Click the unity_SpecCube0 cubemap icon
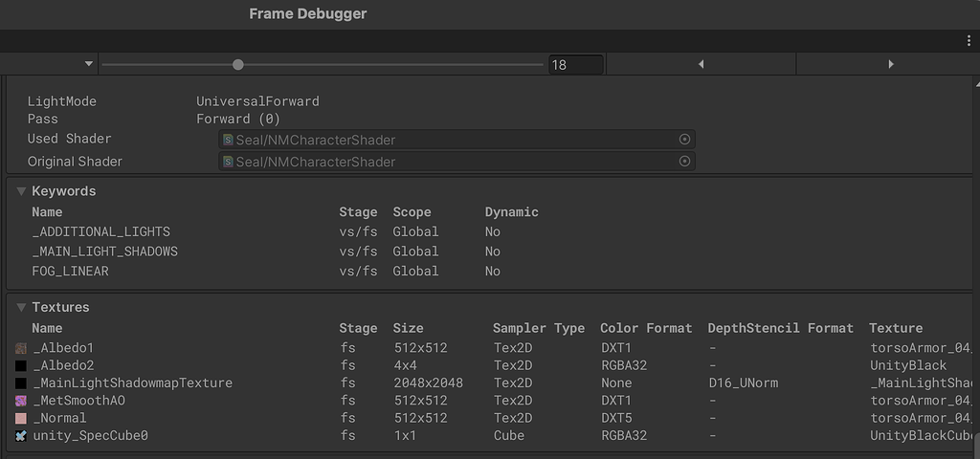Image resolution: width=980 pixels, height=459 pixels. pos(21,436)
